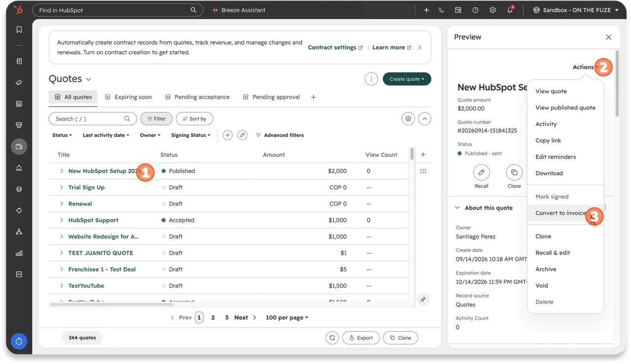
Task: Collapse the About this quote section
Action: tap(457, 208)
